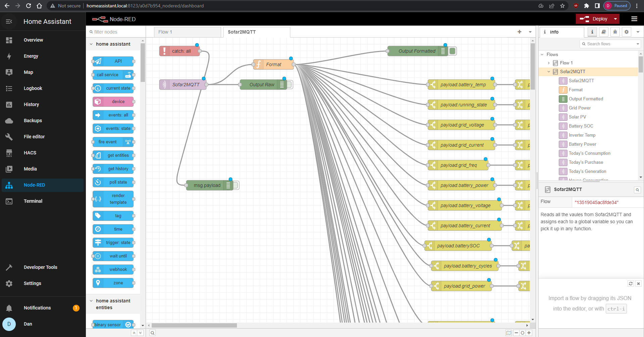Select the payload.grid_voltage switch node

[461, 125]
